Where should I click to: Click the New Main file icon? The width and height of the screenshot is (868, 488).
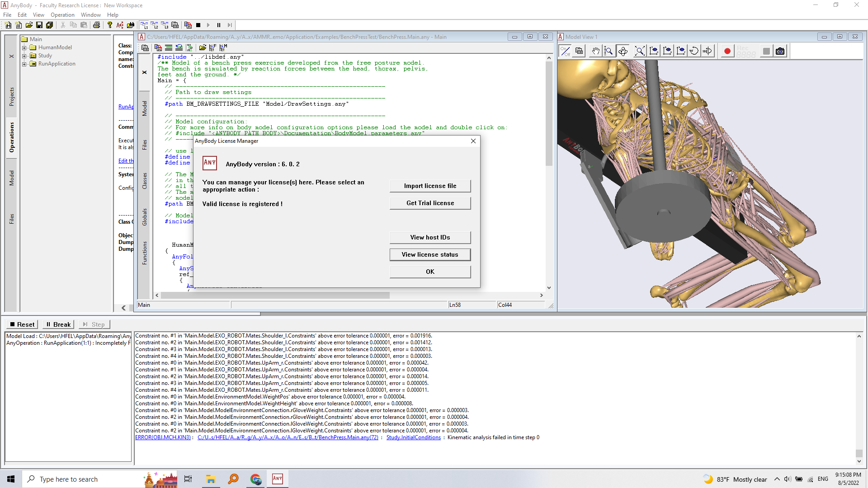coord(8,25)
